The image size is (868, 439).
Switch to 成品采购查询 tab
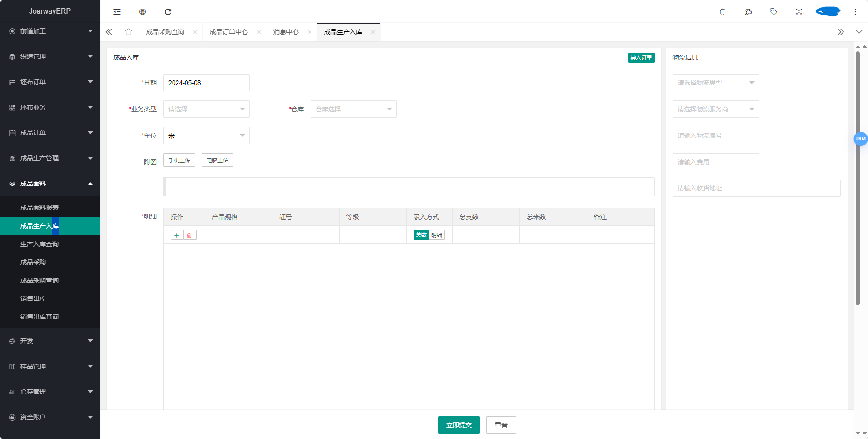165,32
